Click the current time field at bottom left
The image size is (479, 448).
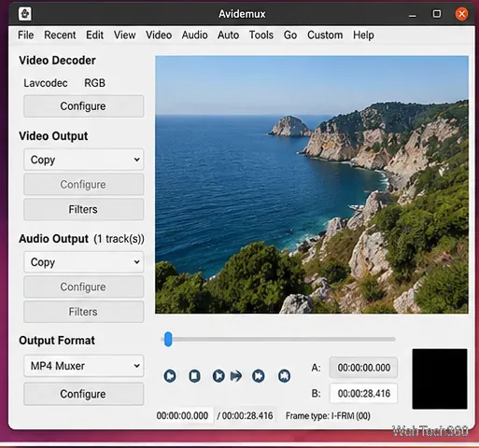[184, 415]
